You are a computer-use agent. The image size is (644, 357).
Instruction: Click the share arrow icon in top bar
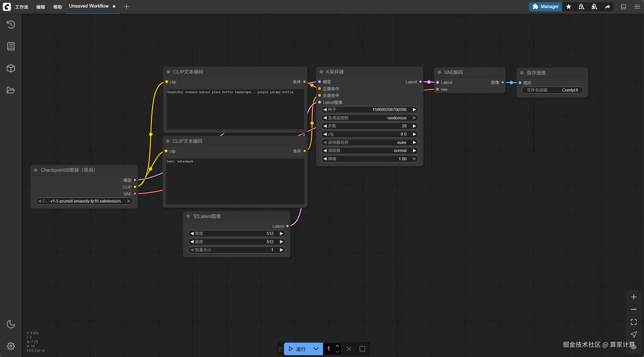pyautogui.click(x=607, y=7)
